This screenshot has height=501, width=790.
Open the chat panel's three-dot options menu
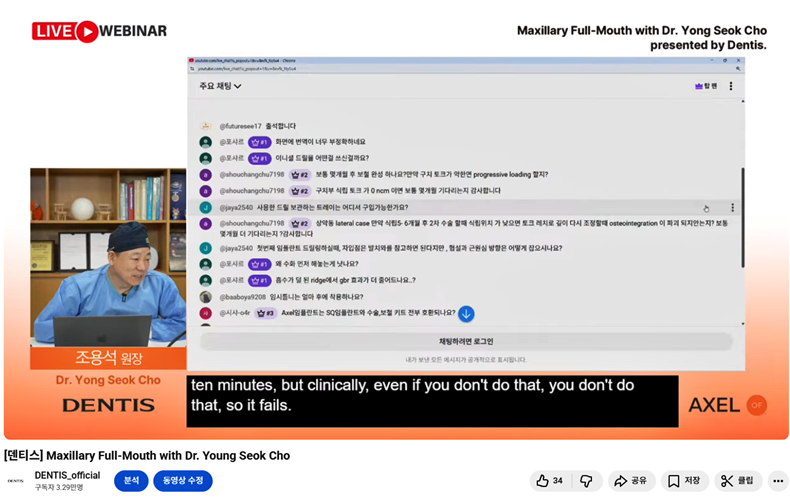(x=731, y=86)
